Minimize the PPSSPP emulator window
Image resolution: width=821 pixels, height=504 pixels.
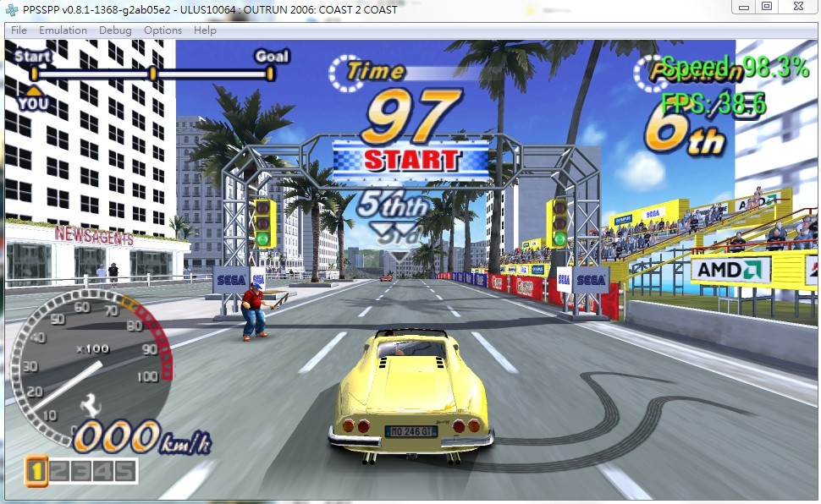tap(742, 7)
